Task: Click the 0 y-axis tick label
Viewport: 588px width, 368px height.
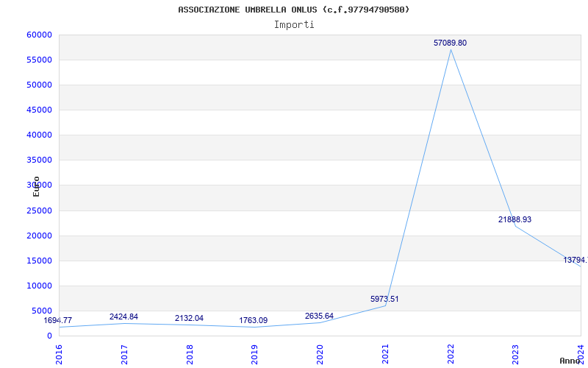Action: pos(49,336)
